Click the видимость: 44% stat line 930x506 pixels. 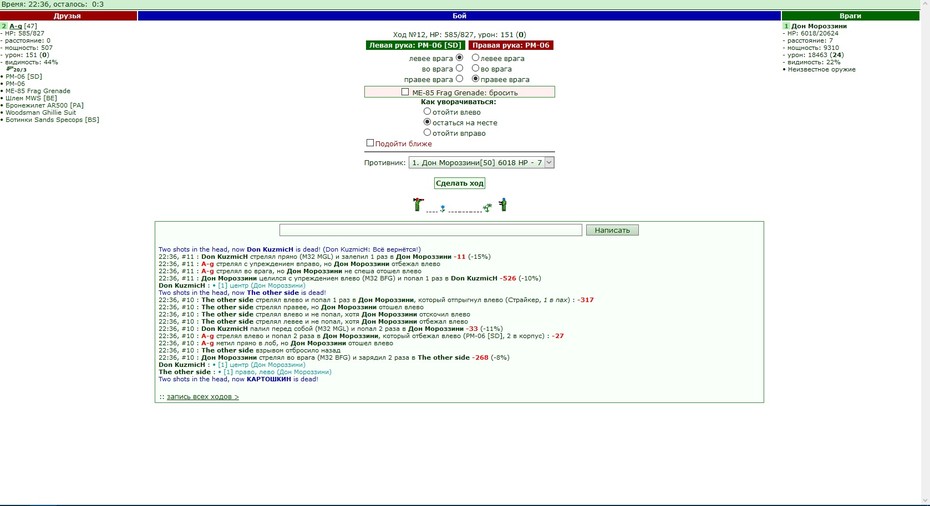[31, 62]
